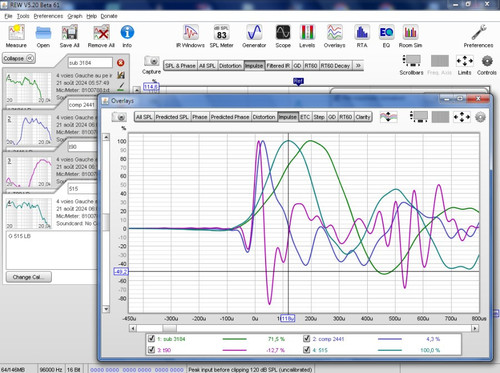
Task: Open the Donate menu
Action: click(x=109, y=16)
